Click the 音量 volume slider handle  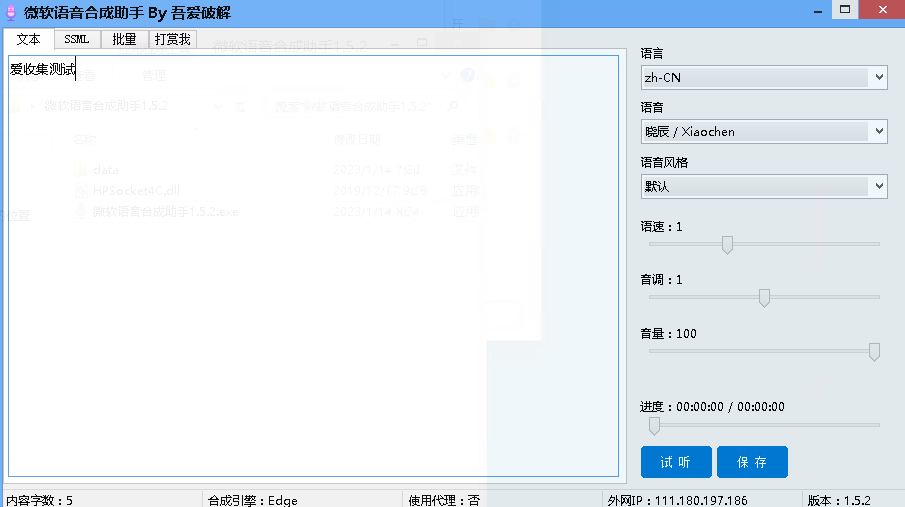[874, 352]
